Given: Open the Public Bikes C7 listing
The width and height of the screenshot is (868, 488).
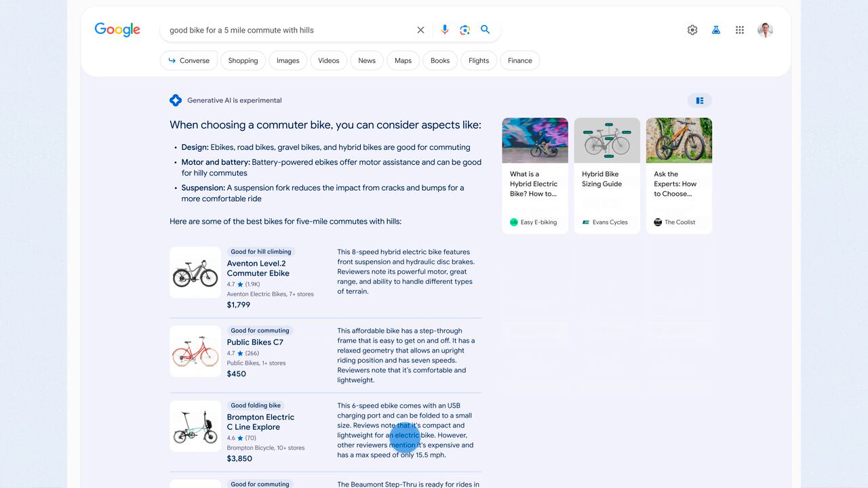Looking at the screenshot, I should click(256, 342).
